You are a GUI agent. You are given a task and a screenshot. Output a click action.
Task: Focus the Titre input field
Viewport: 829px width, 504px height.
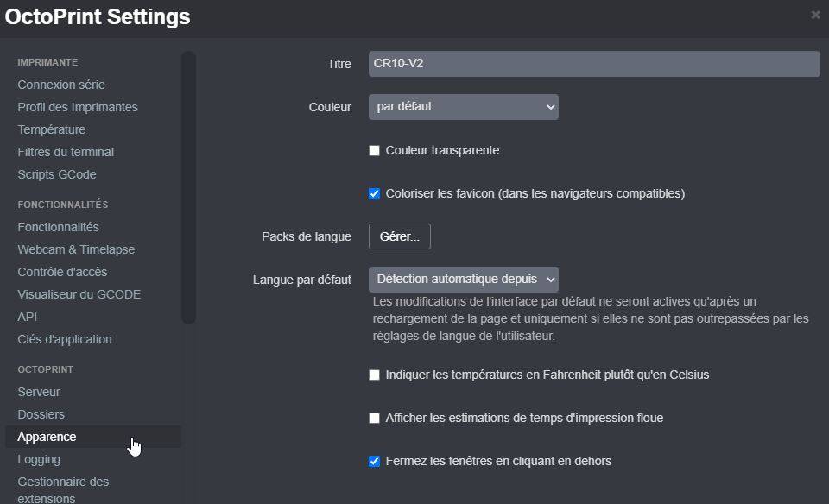point(594,64)
